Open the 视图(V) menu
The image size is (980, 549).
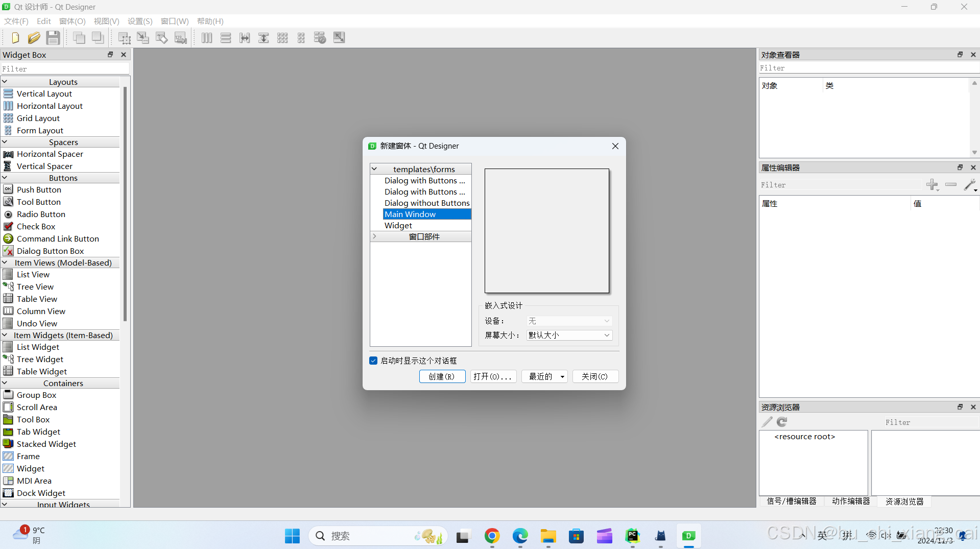pos(106,21)
